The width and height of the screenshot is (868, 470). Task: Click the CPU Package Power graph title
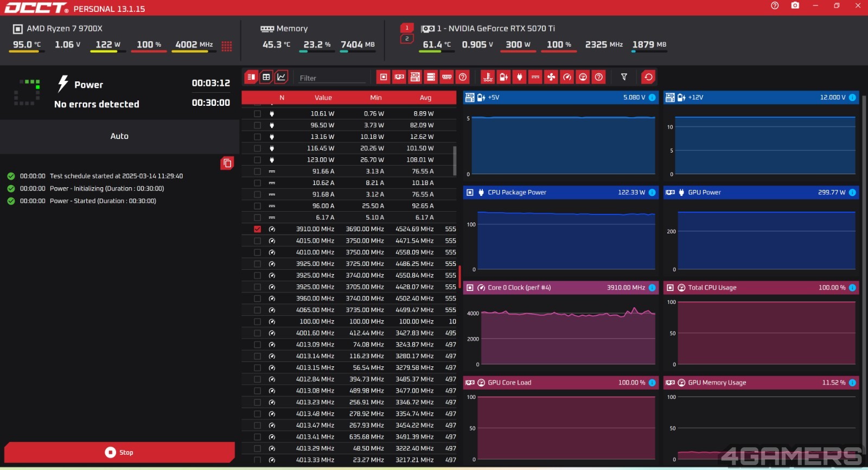point(516,193)
